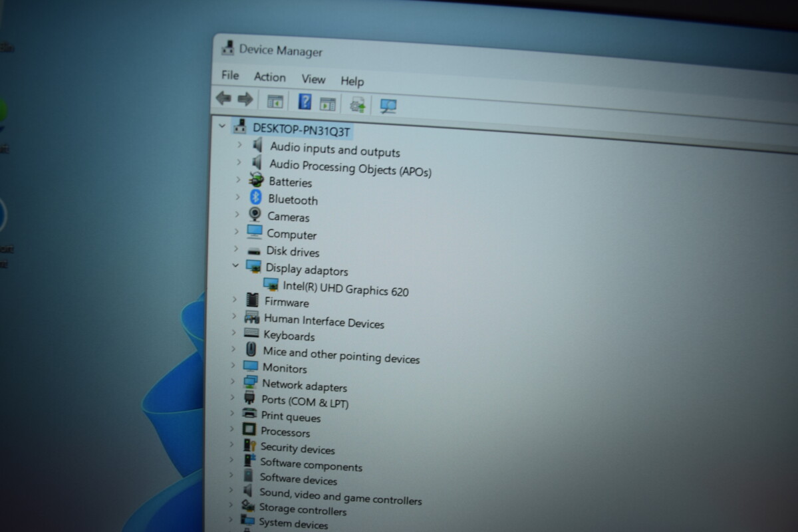
Task: Click the Bluetooth logo icon
Action: [x=255, y=198]
